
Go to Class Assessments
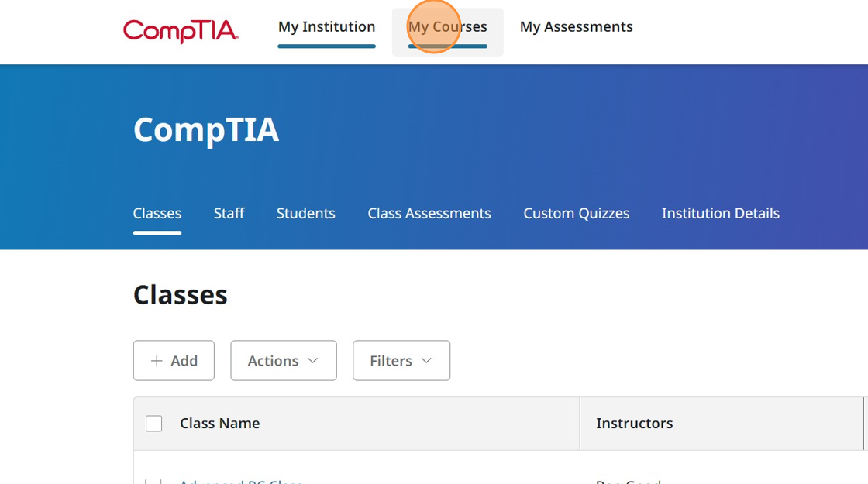[429, 213]
